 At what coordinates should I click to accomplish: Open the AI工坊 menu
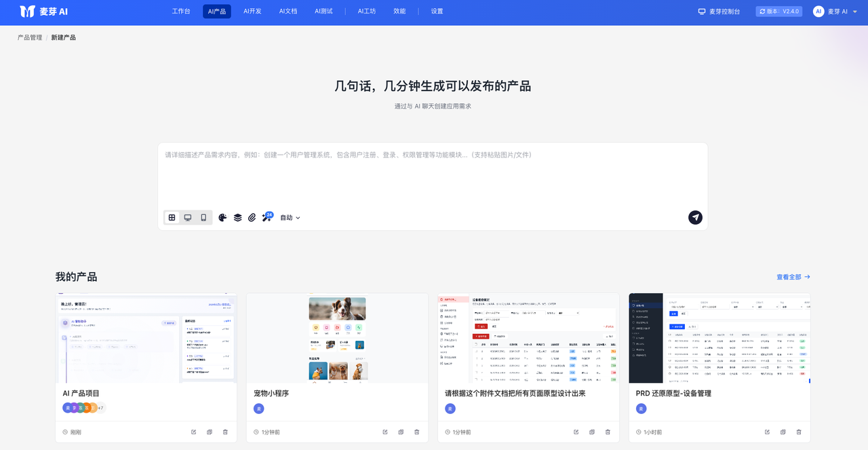[367, 12]
